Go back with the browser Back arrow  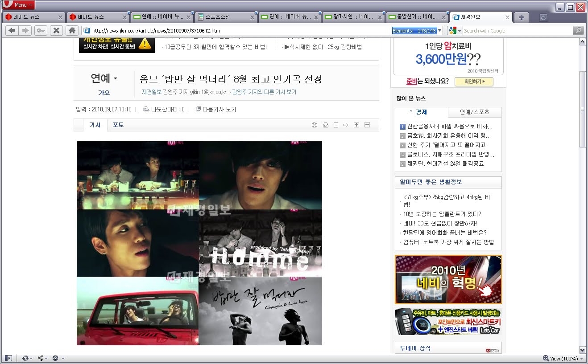coord(12,31)
